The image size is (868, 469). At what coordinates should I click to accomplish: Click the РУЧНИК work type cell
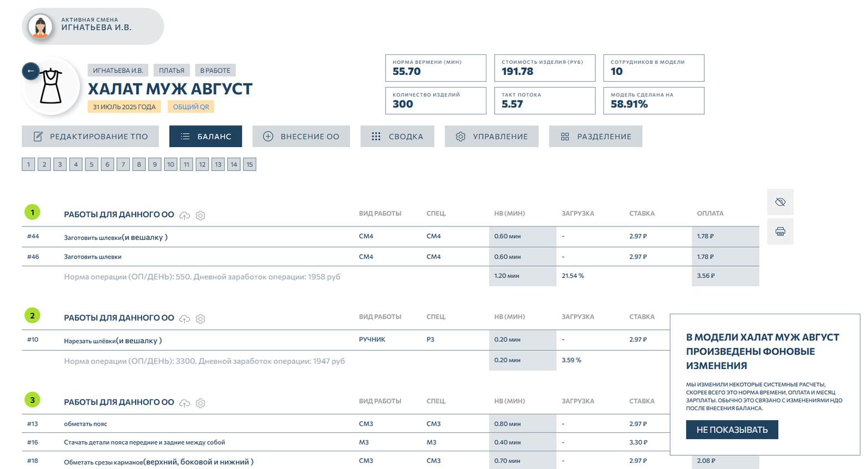point(372,340)
